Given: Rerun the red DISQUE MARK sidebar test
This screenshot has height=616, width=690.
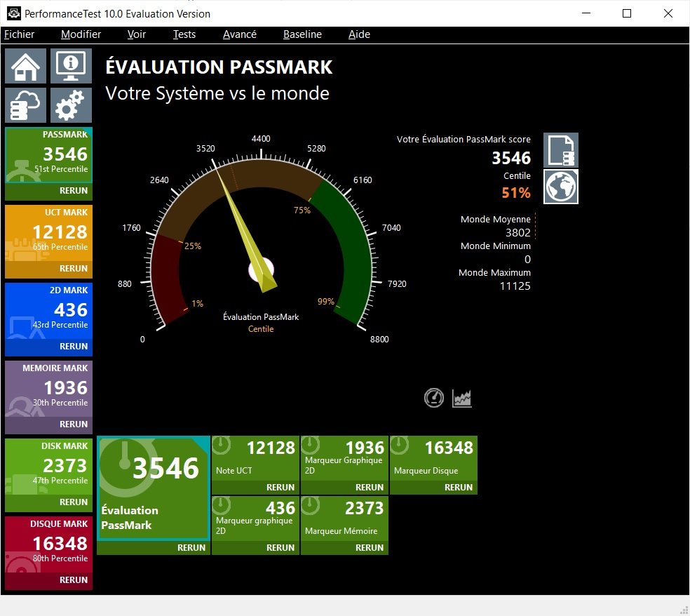Looking at the screenshot, I should tap(74, 580).
